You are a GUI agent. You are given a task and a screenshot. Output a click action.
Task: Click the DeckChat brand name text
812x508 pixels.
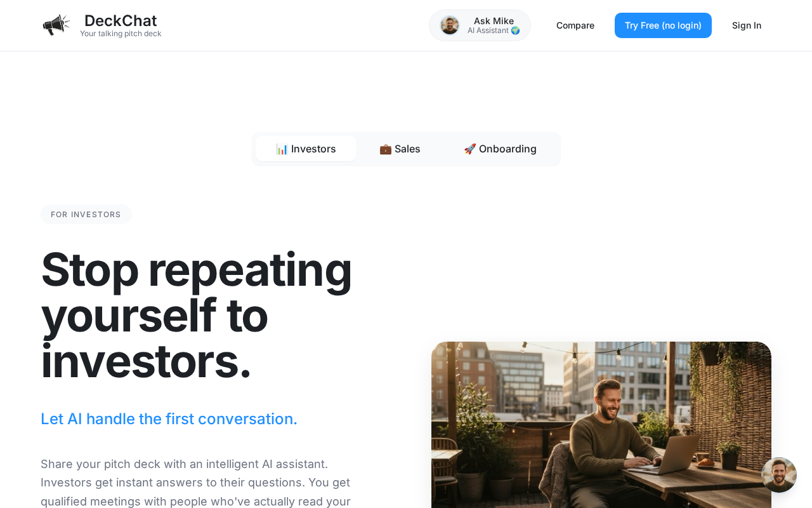click(x=121, y=20)
